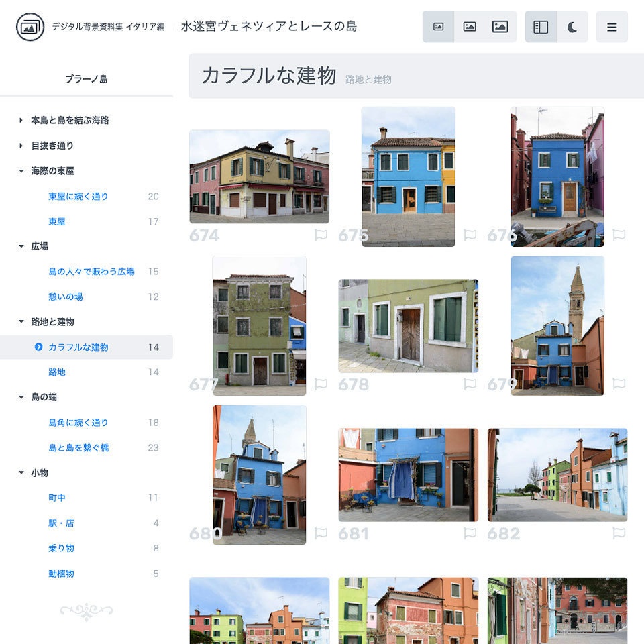Open thumbnail 682 colorful street row
This screenshot has height=644, width=644.
pyautogui.click(x=557, y=475)
